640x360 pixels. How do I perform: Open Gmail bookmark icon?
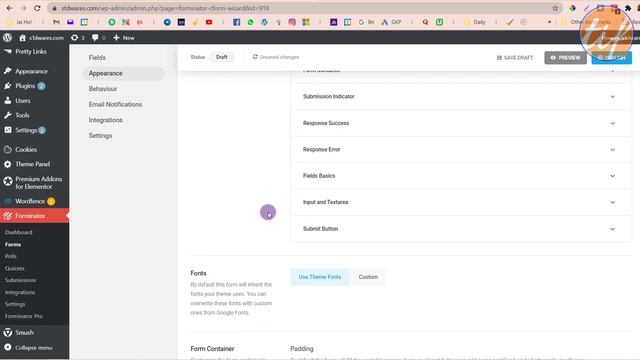click(56, 22)
